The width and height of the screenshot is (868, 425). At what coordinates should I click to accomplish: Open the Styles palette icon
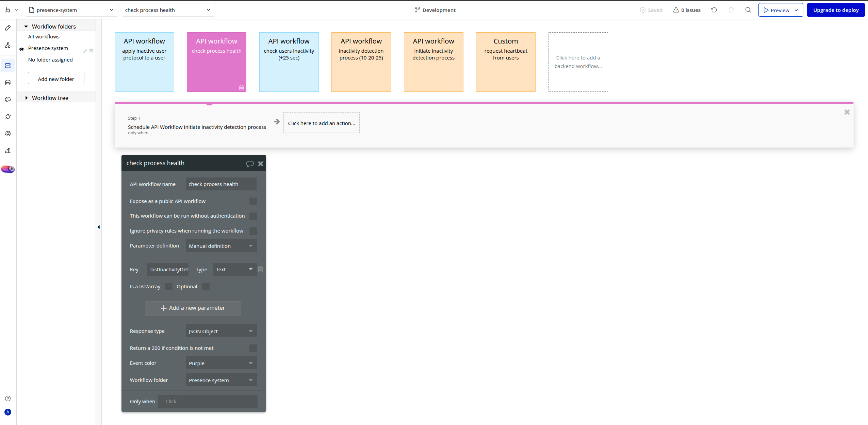8,100
